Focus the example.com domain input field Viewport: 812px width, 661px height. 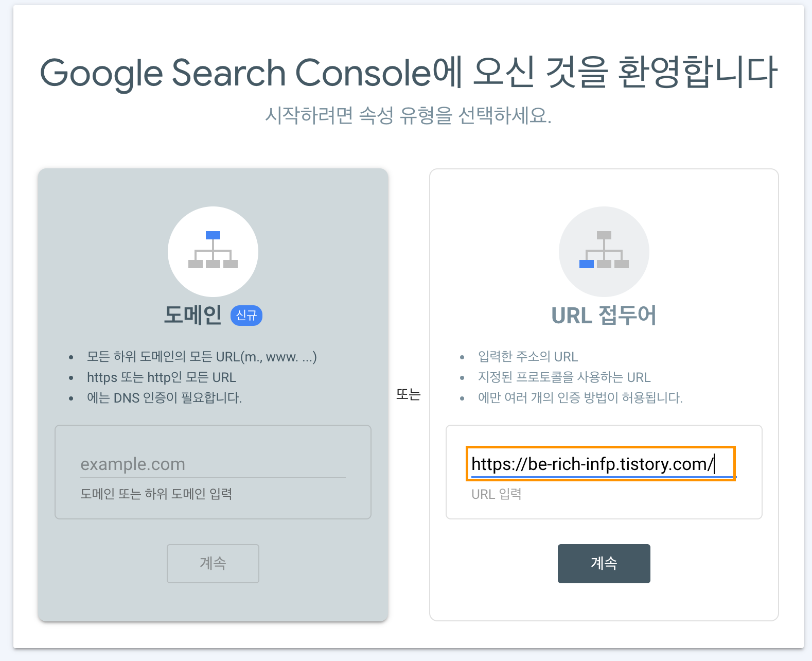pyautogui.click(x=213, y=464)
